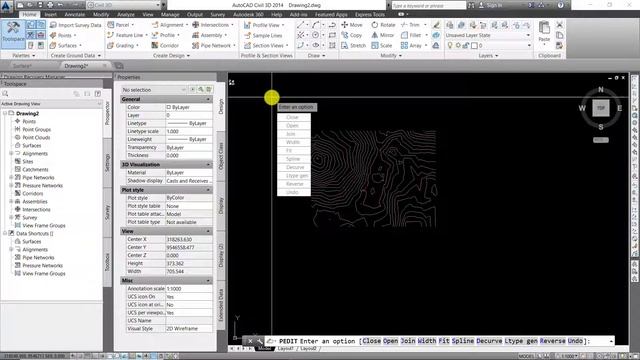Open Parcel dropdown in ribbon
Image resolution: width=640 pixels, height=360 pixels.
point(121,25)
